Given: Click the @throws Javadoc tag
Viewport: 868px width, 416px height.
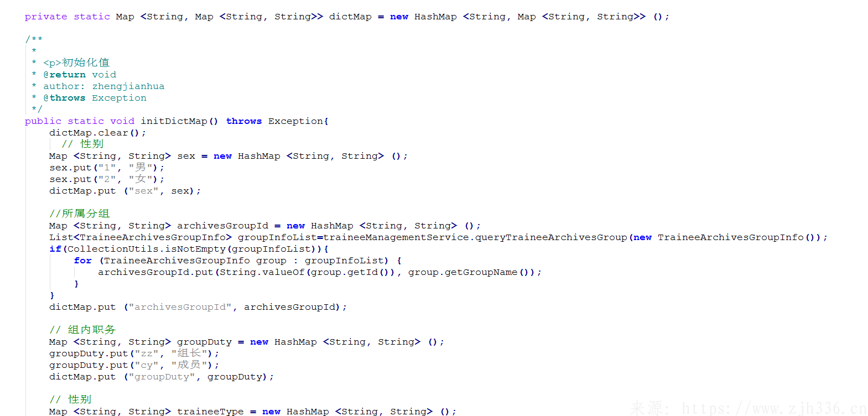Looking at the screenshot, I should 64,98.
